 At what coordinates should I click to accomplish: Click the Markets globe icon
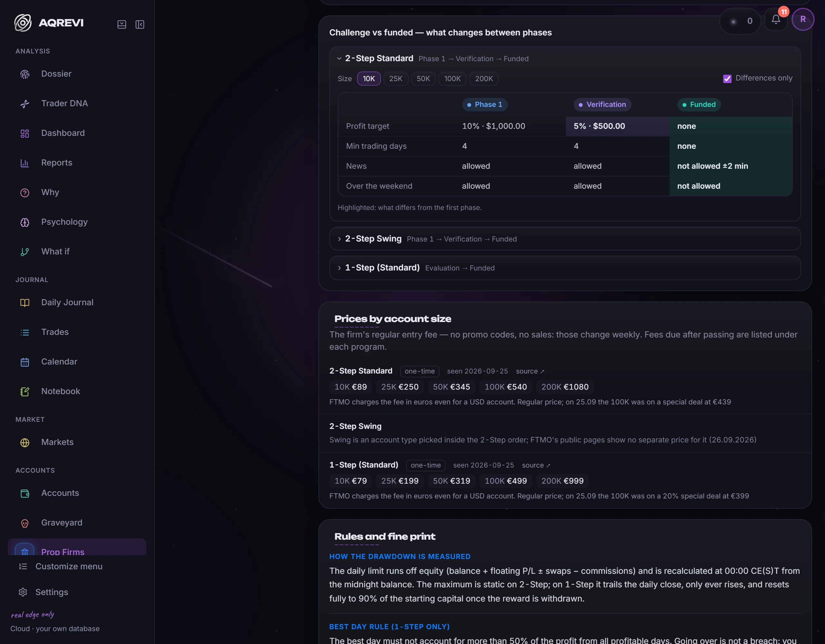(24, 442)
